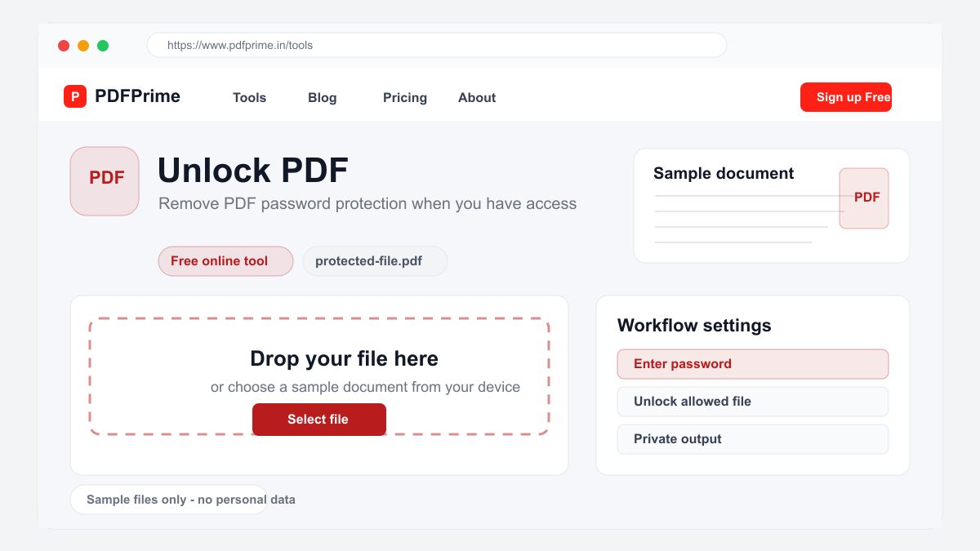
Task: Click the Unlock PDF heading
Action: [253, 171]
